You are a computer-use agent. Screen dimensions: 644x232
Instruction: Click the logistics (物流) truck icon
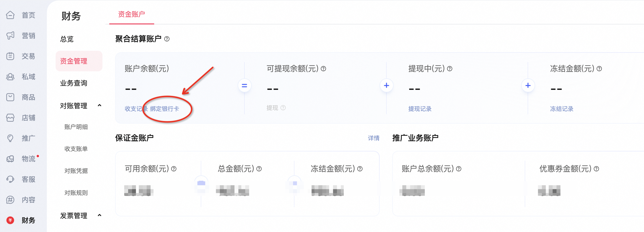(10, 159)
